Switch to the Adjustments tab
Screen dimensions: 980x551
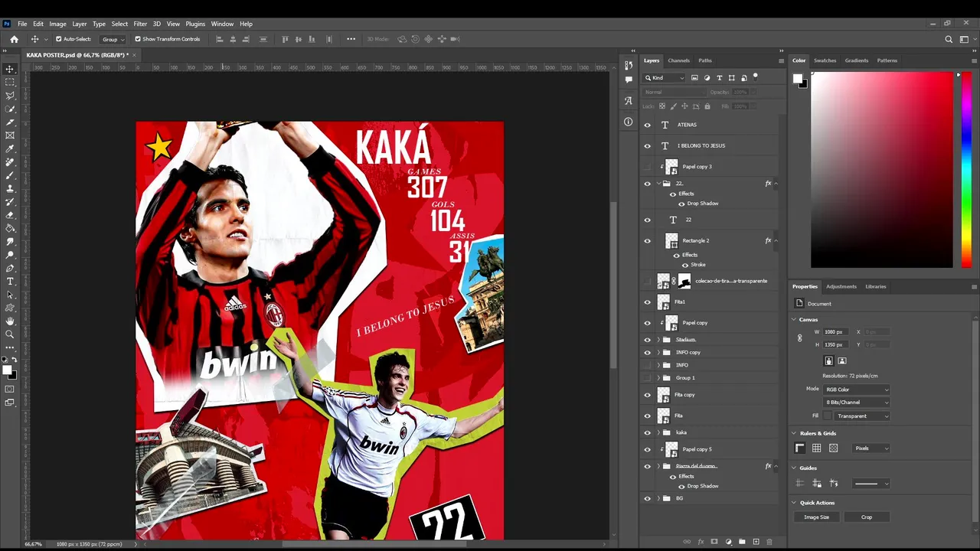[x=841, y=286]
